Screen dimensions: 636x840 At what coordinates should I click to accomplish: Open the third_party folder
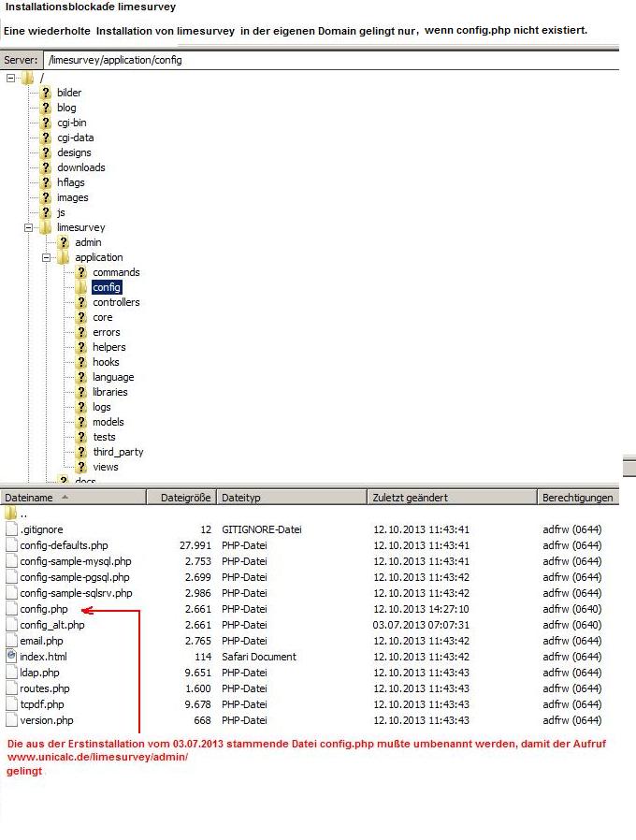[118, 453]
